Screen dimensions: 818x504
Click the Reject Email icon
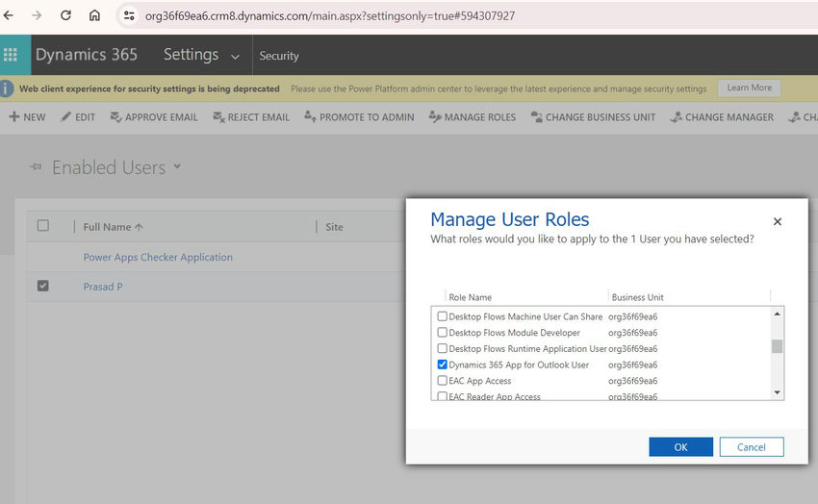(218, 116)
